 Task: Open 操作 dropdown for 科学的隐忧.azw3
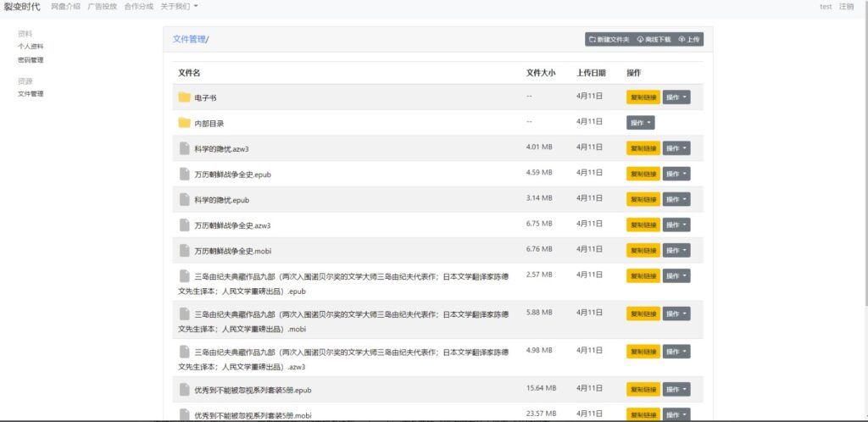(x=676, y=148)
